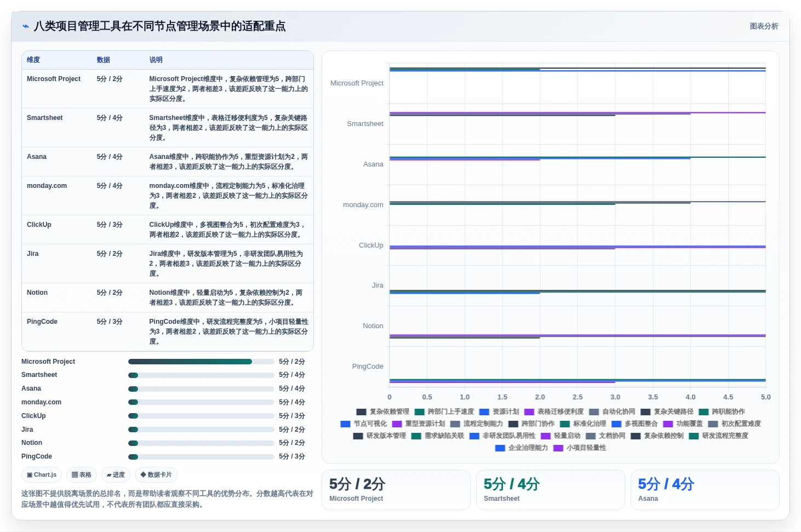This screenshot has height=532, width=801.
Task: Click the Jira progress bar
Action: (201, 430)
